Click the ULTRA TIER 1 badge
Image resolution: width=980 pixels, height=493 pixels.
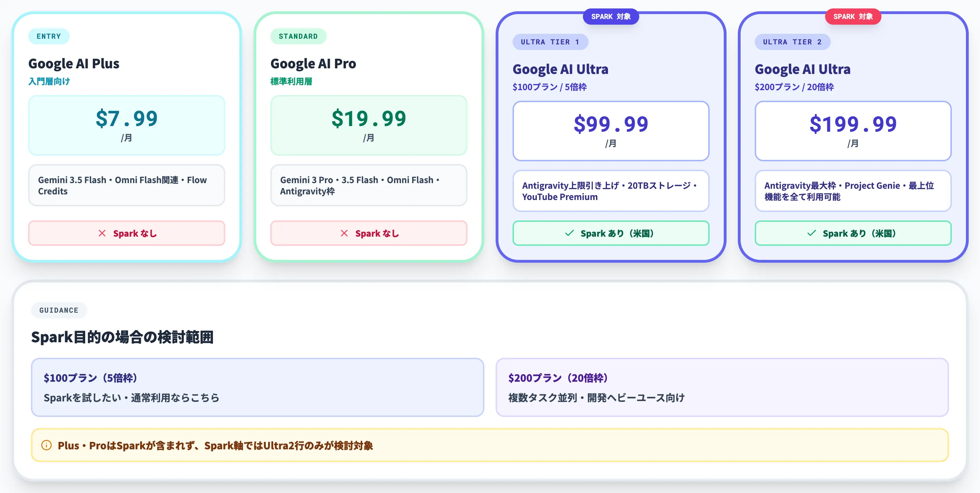click(550, 42)
